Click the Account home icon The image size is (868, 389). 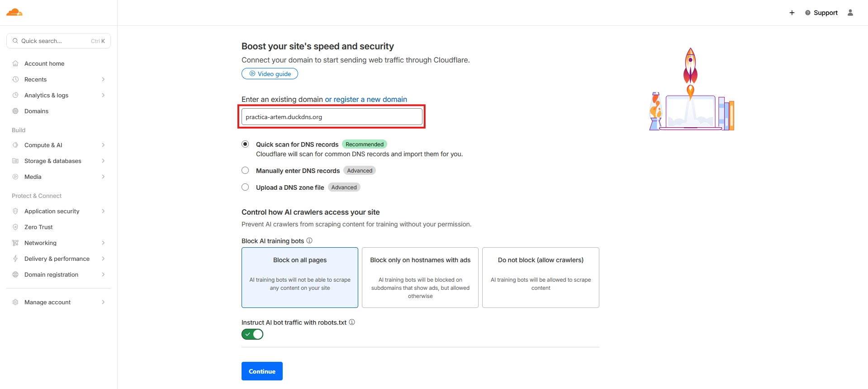pos(15,63)
